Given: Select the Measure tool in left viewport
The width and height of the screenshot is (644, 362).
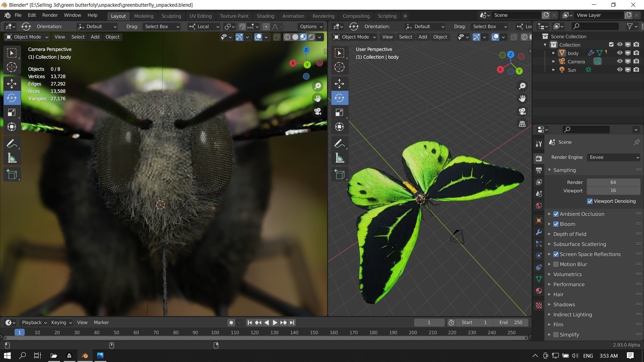Looking at the screenshot, I should click(x=12, y=158).
